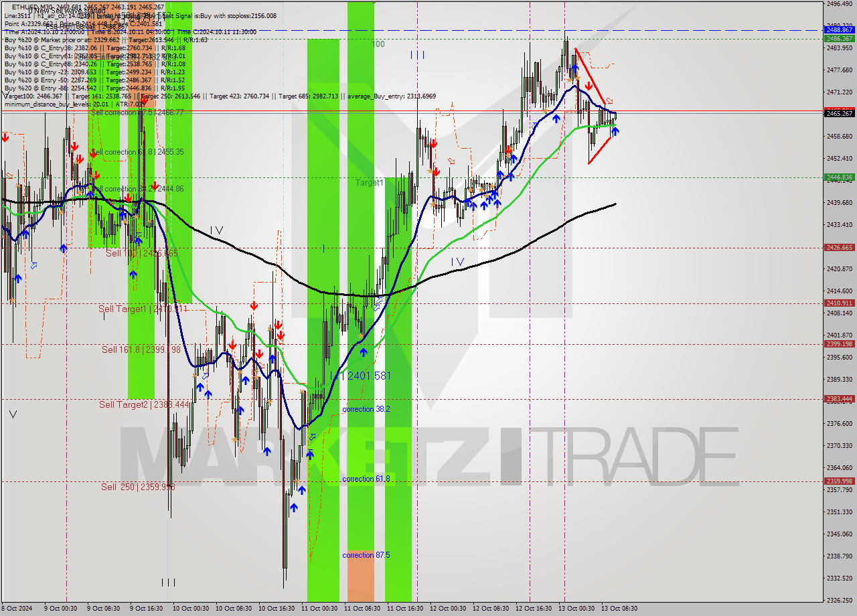Click the '12 Oct 08:30' time label

pos(491,609)
